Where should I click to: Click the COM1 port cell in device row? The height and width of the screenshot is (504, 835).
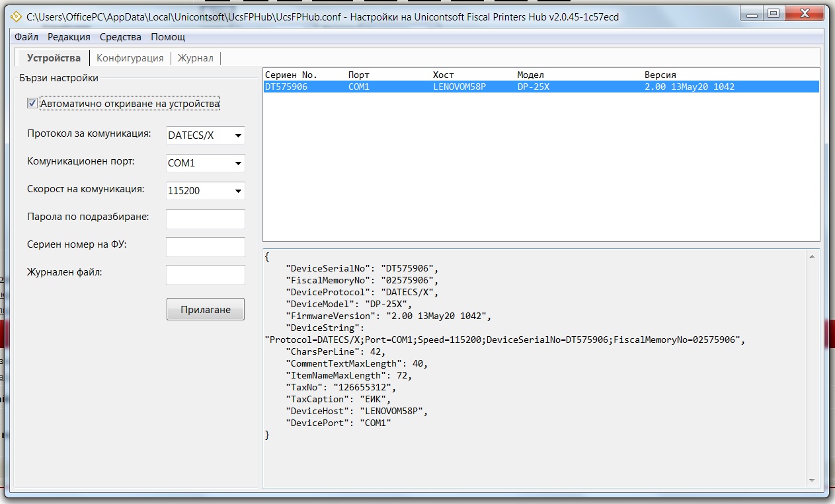point(359,87)
